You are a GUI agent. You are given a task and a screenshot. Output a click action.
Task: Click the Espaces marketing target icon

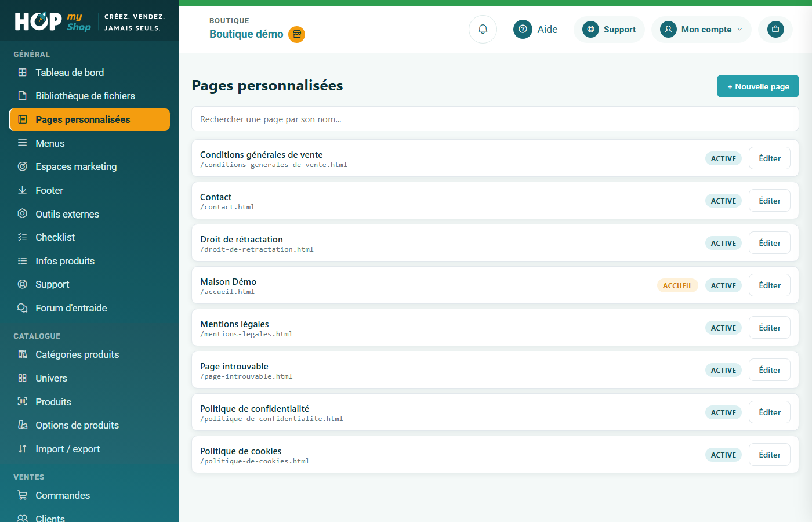coord(23,166)
